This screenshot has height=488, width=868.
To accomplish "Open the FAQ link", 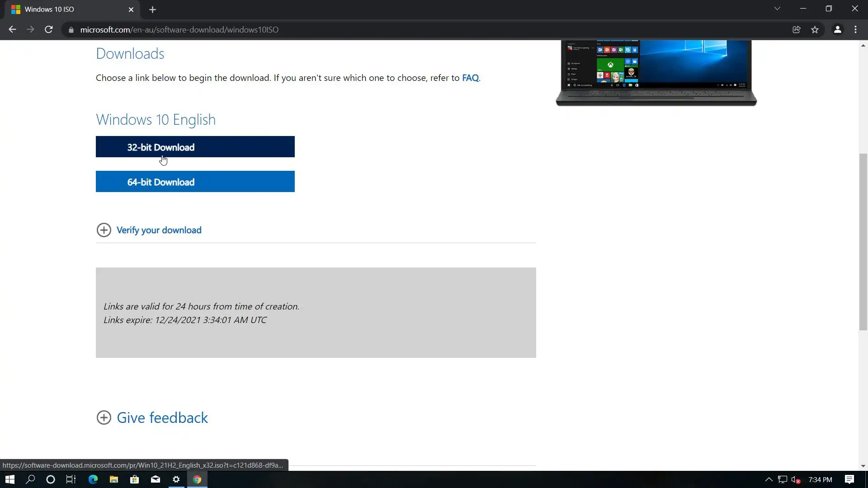I will [x=470, y=78].
